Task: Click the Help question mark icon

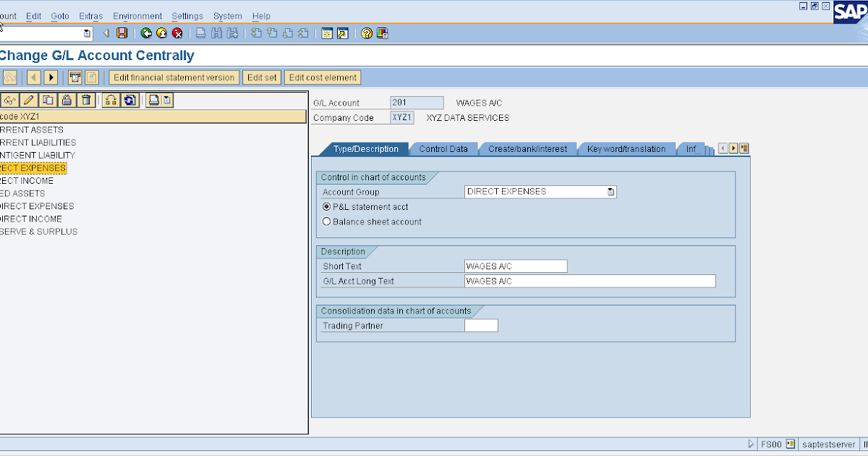Action: 368,33
